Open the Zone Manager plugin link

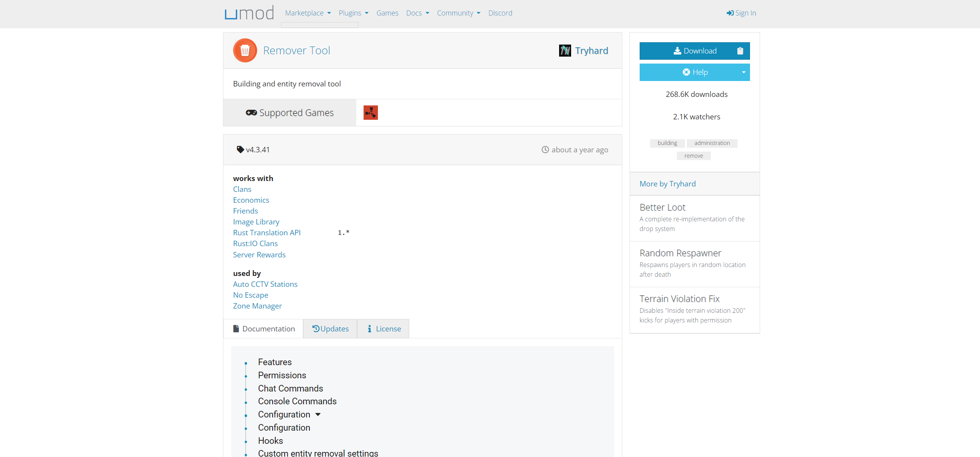click(257, 306)
